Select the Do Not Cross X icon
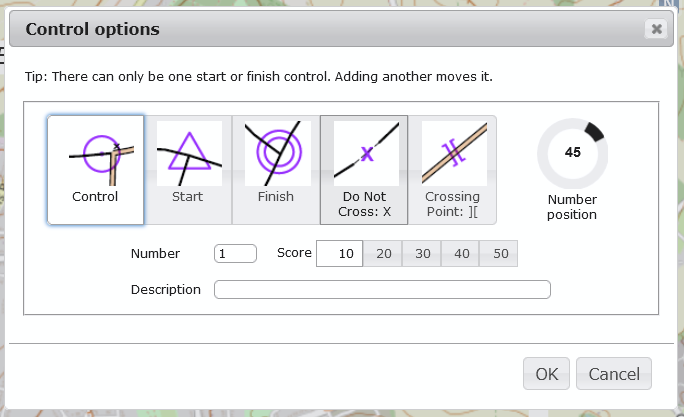This screenshot has height=417, width=684. 366,154
